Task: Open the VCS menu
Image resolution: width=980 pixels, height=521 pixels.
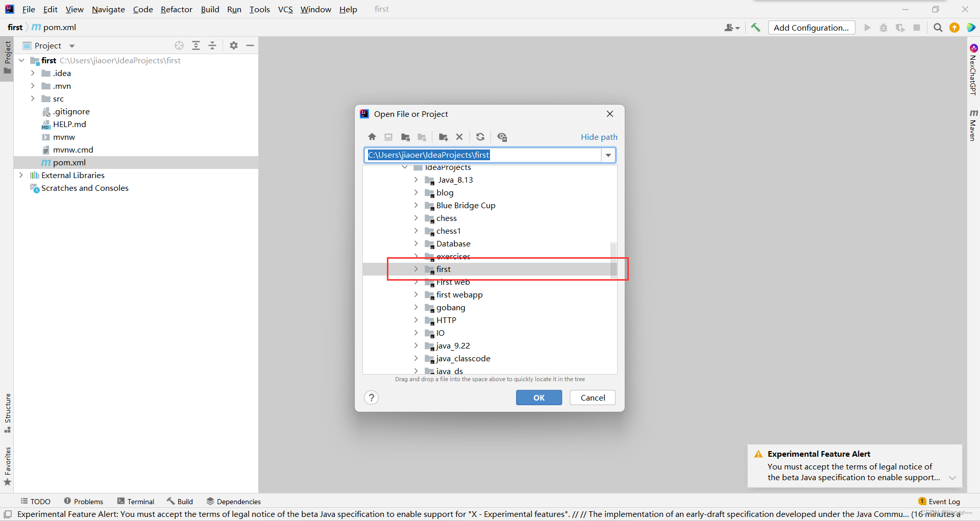Action: 285,9
